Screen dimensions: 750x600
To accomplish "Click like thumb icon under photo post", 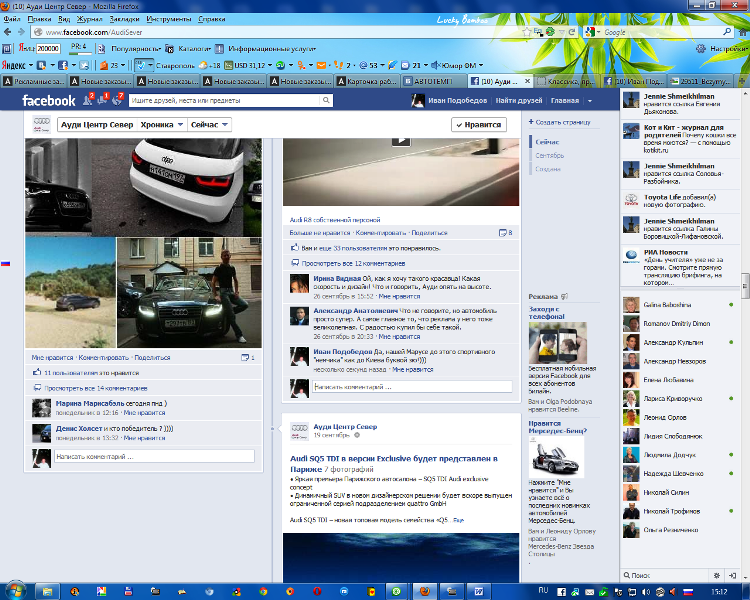I will point(37,372).
